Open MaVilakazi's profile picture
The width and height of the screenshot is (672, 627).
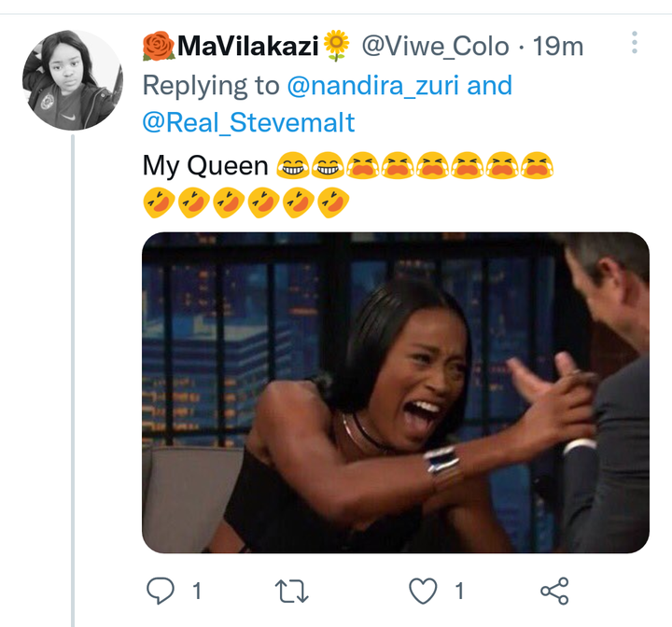click(73, 80)
